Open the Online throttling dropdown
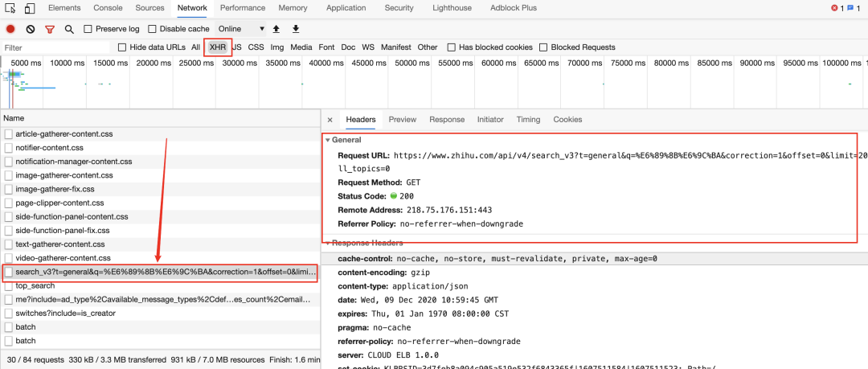 (x=241, y=29)
